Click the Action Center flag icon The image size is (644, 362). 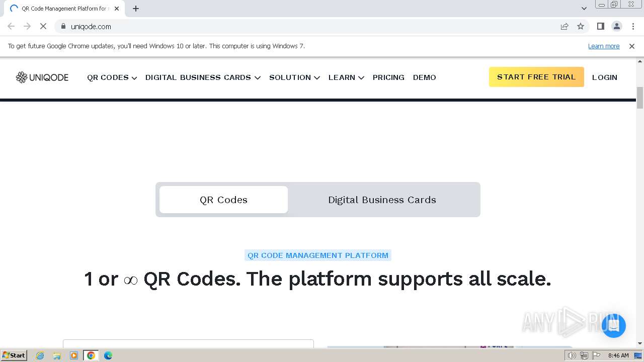[x=596, y=355]
